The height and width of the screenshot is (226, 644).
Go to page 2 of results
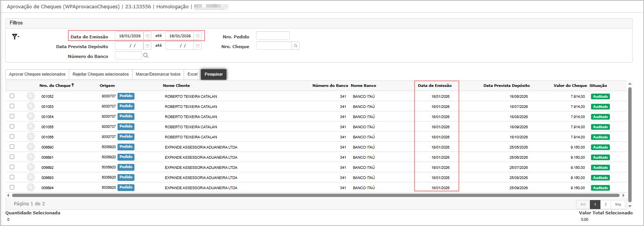pyautogui.click(x=605, y=204)
